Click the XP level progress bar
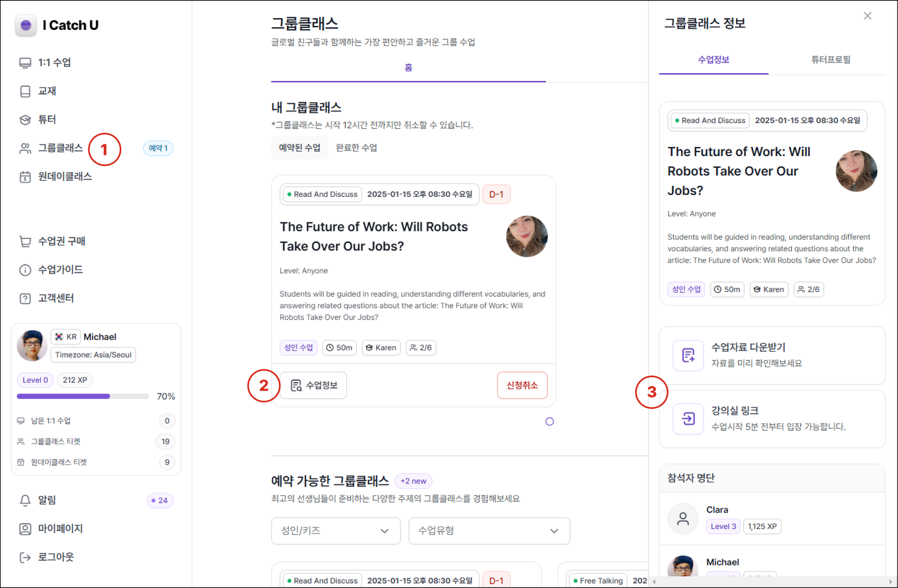 (82, 396)
